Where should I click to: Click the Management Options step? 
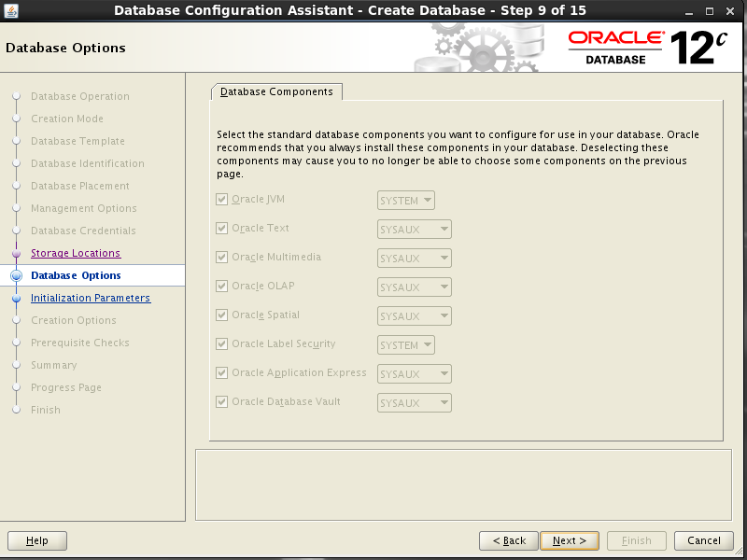click(x=84, y=208)
